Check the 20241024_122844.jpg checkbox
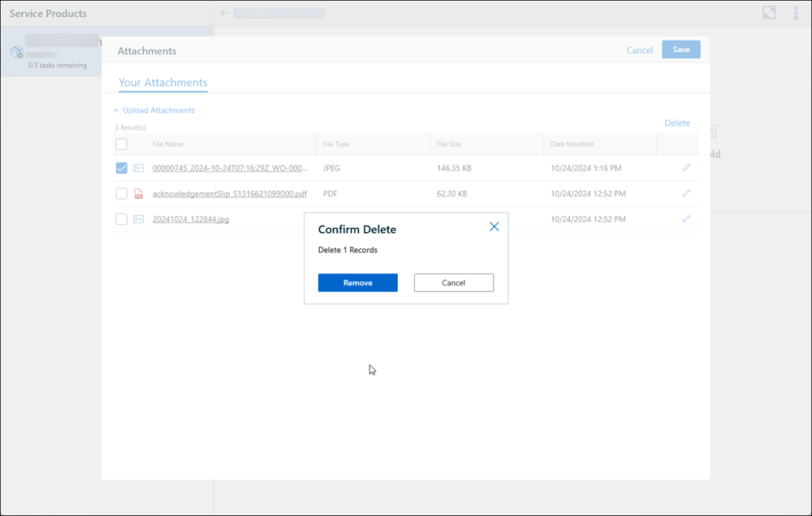Viewport: 812px width, 516px height. (x=121, y=219)
